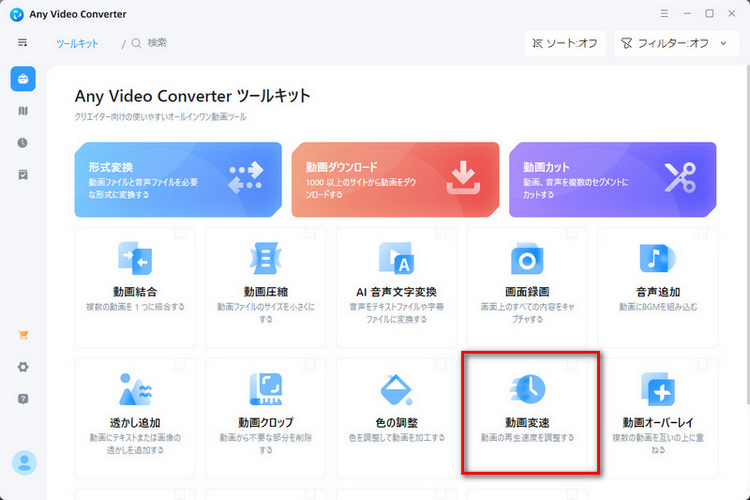The image size is (750, 500).
Task: Bookmark the 動画クロップ tool
Action: 310,364
